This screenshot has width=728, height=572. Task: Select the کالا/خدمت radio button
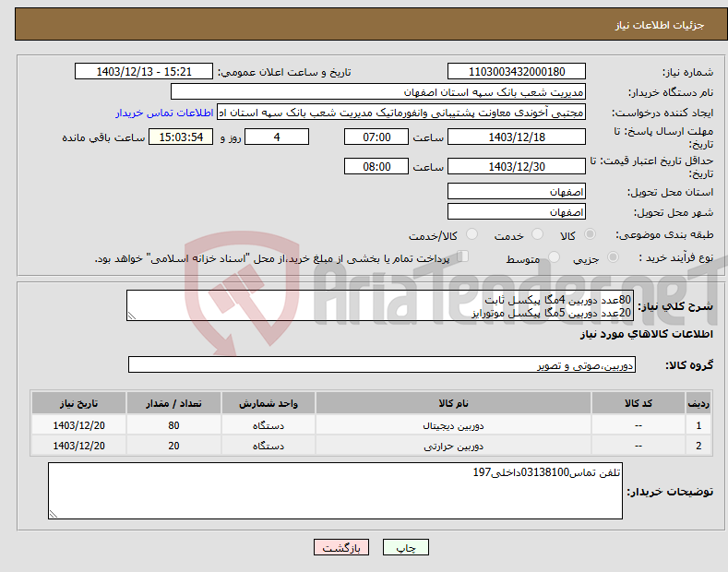(471, 234)
